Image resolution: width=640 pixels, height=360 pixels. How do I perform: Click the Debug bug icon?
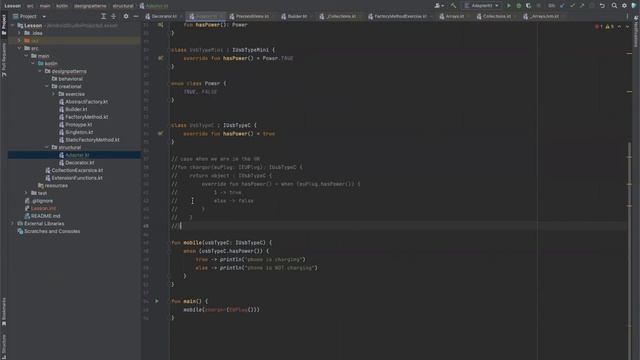[x=519, y=6]
